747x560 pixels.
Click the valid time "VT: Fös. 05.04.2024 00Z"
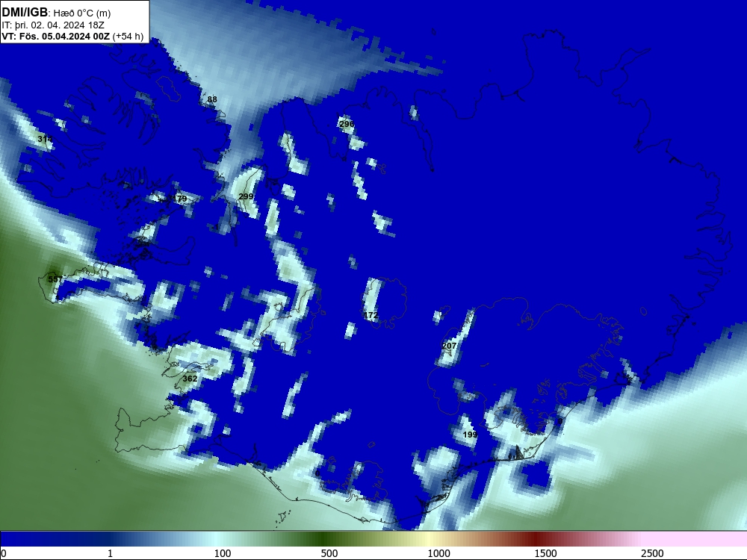tap(56, 37)
